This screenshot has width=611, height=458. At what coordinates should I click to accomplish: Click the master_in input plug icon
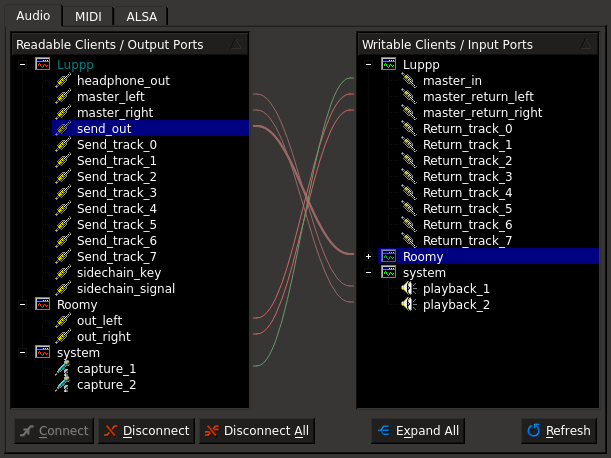tap(409, 81)
